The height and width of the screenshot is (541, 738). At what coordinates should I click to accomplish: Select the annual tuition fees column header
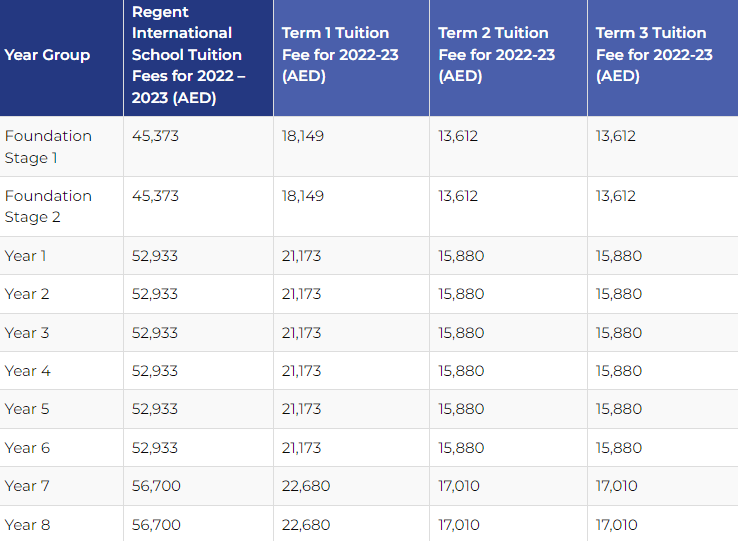click(x=188, y=55)
